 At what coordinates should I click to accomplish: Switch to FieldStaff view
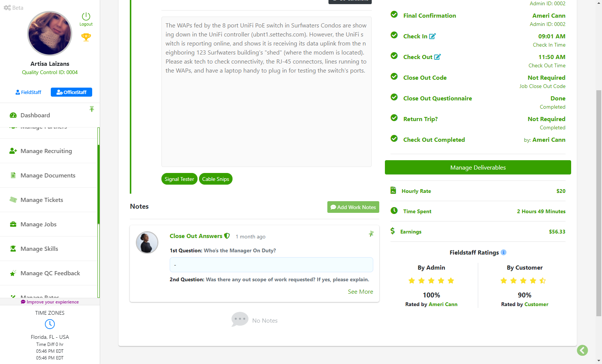[x=28, y=92]
